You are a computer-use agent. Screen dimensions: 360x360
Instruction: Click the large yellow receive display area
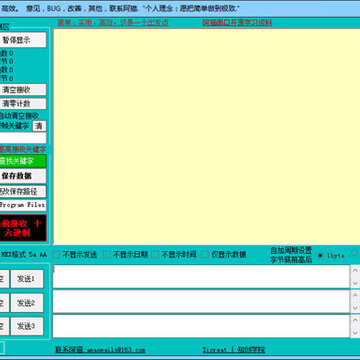pos(207,137)
